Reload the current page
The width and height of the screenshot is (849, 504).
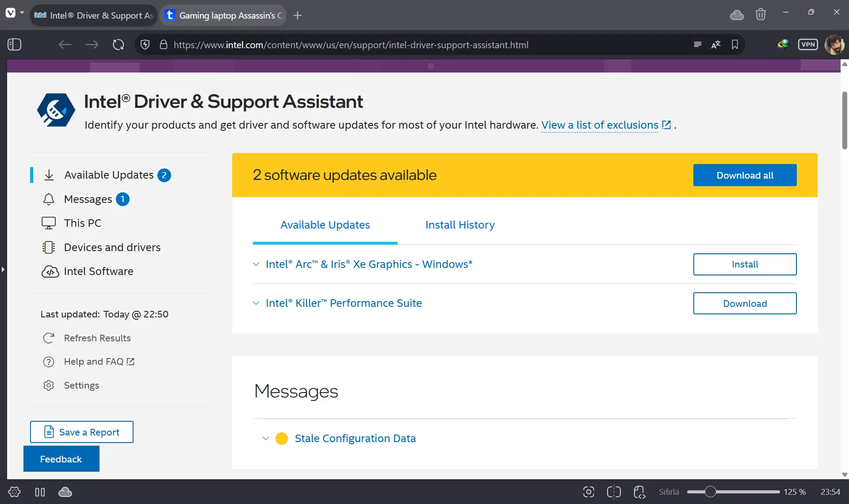click(x=118, y=45)
